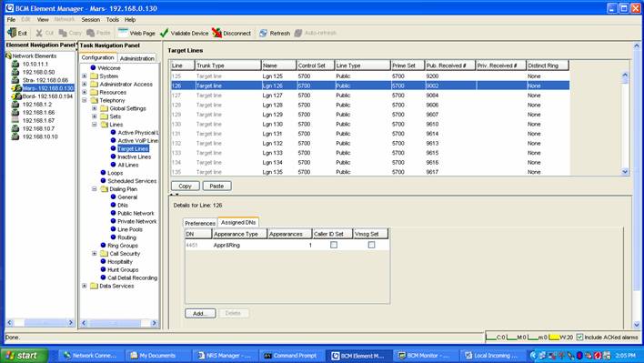This screenshot has height=363, width=644.
Task: Open the Help menu
Action: pyautogui.click(x=130, y=19)
